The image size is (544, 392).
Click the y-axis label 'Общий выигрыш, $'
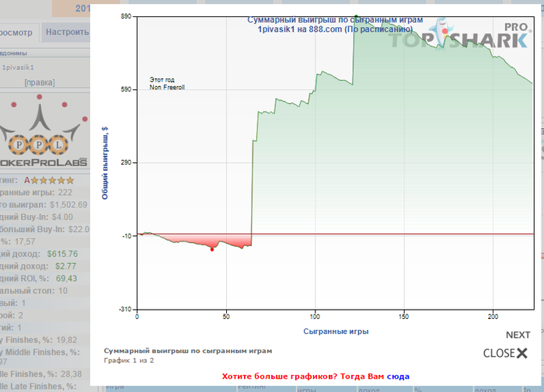pyautogui.click(x=105, y=163)
